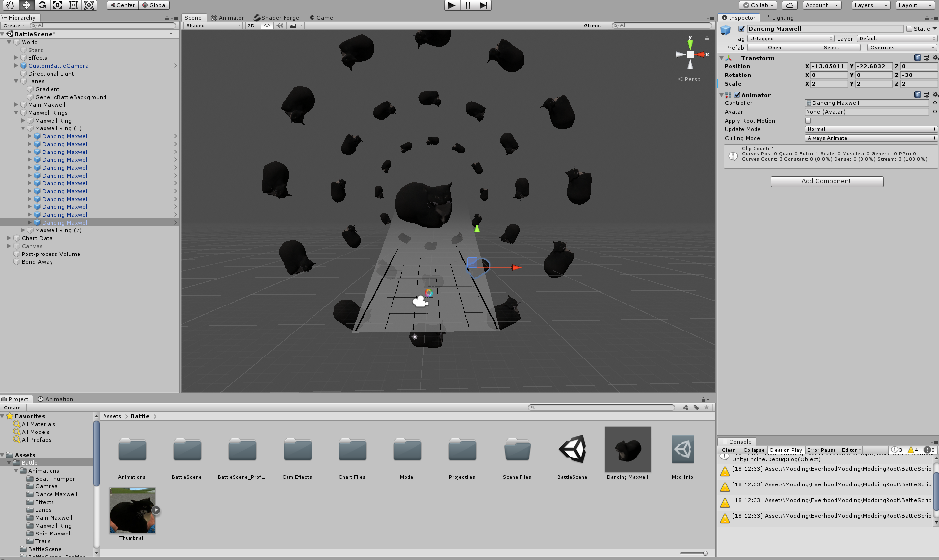939x560 pixels.
Task: Toggle 2D scene view mode
Action: (x=251, y=25)
